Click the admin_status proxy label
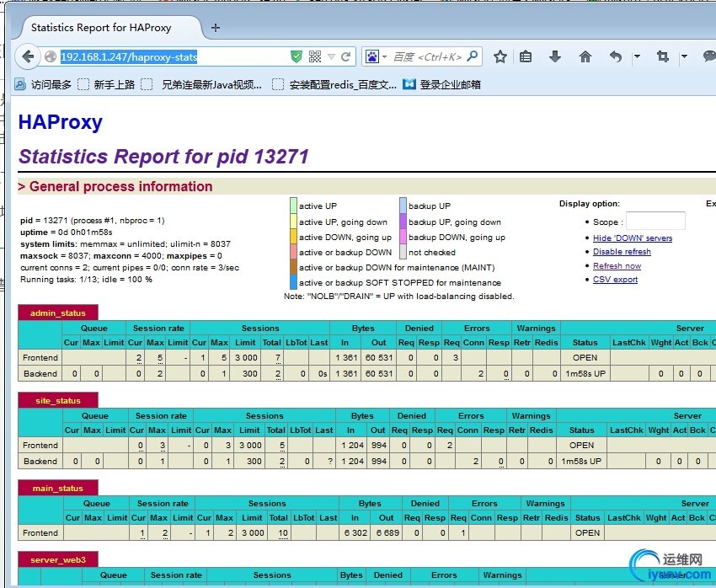This screenshot has width=716, height=588. tap(58, 313)
